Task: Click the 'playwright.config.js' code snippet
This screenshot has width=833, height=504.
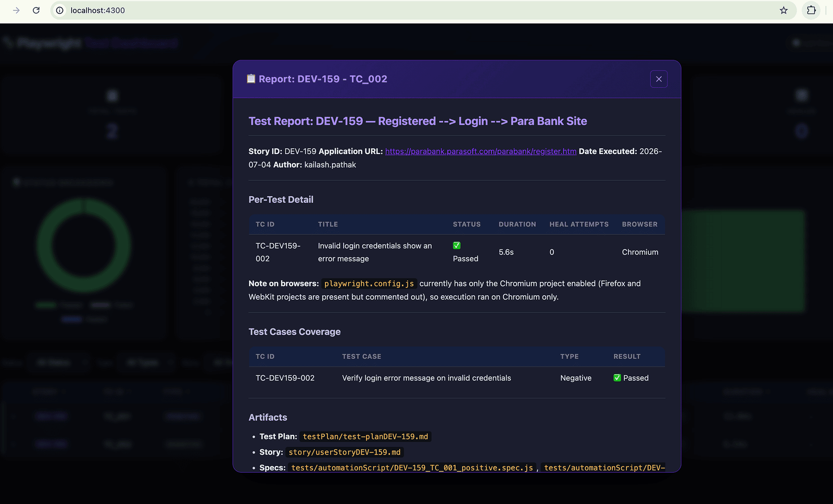Action: pyautogui.click(x=369, y=284)
